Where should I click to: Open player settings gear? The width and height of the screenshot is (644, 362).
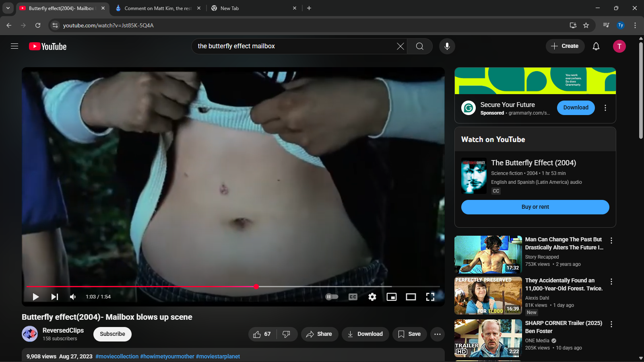372,297
